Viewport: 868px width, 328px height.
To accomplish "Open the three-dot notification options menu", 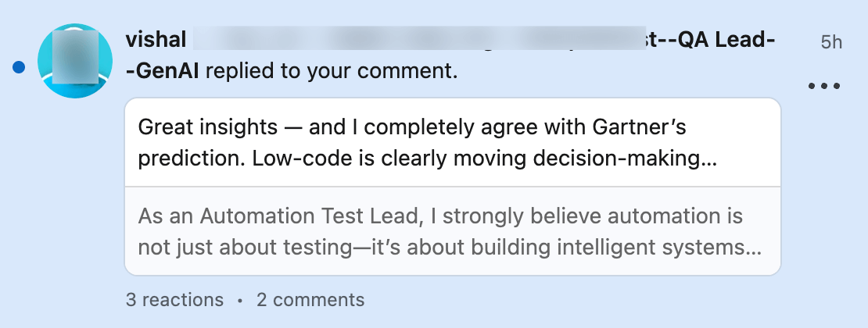I will [823, 86].
